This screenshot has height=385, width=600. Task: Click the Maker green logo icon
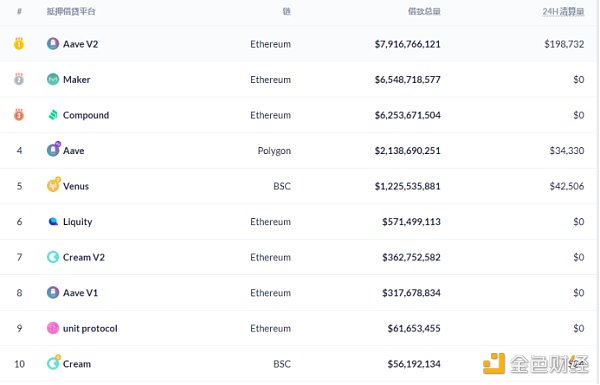53,79
